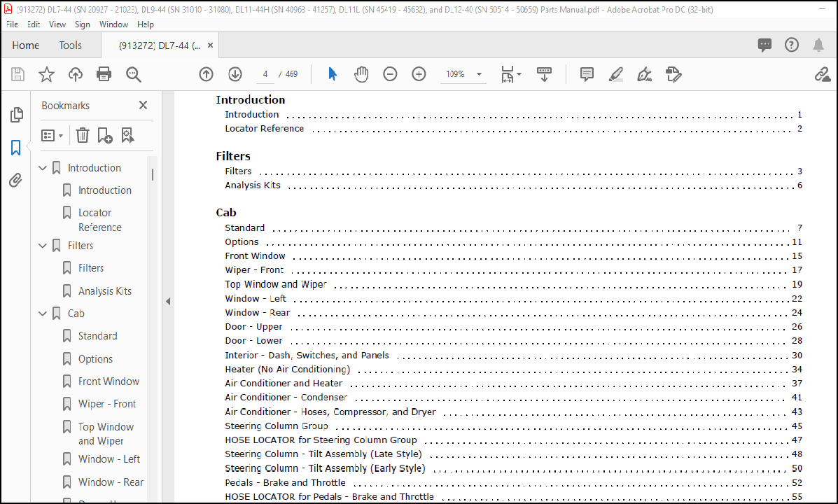Show the page thumbnails panel
This screenshot has height=504, width=838.
point(17,114)
